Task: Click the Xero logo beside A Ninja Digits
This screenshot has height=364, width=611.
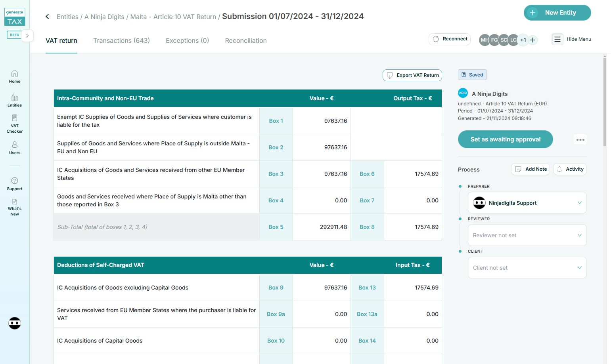Action: [x=463, y=93]
